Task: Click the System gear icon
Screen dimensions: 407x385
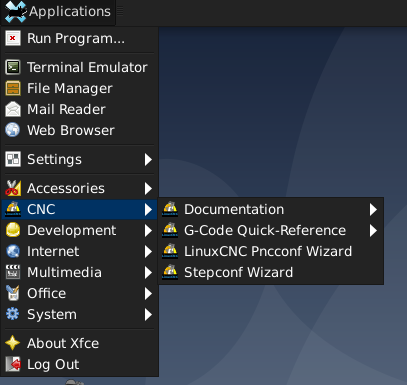Action: point(13,314)
